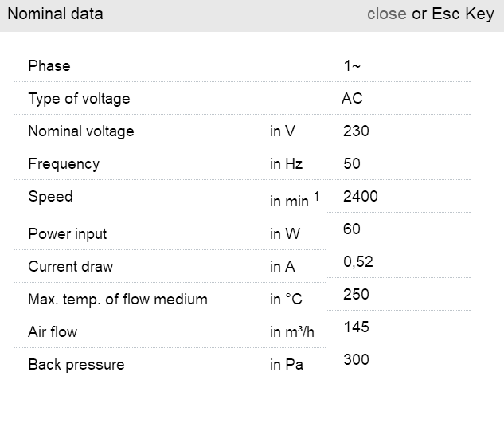Select the Power input row label

coord(68,234)
